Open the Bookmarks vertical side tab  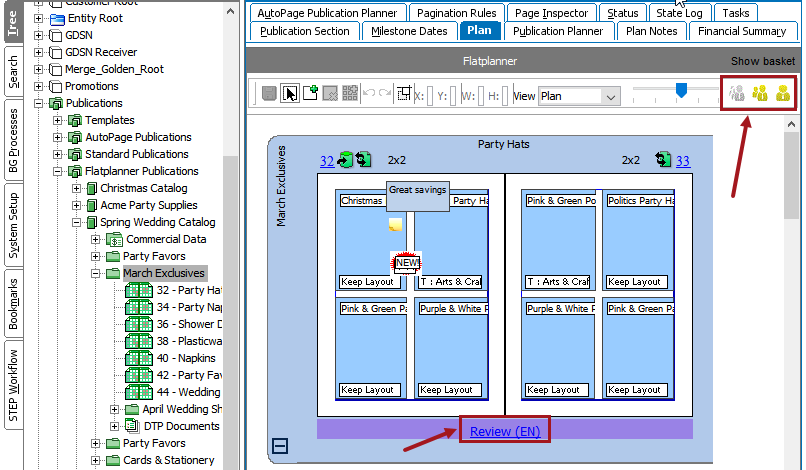pos(13,303)
